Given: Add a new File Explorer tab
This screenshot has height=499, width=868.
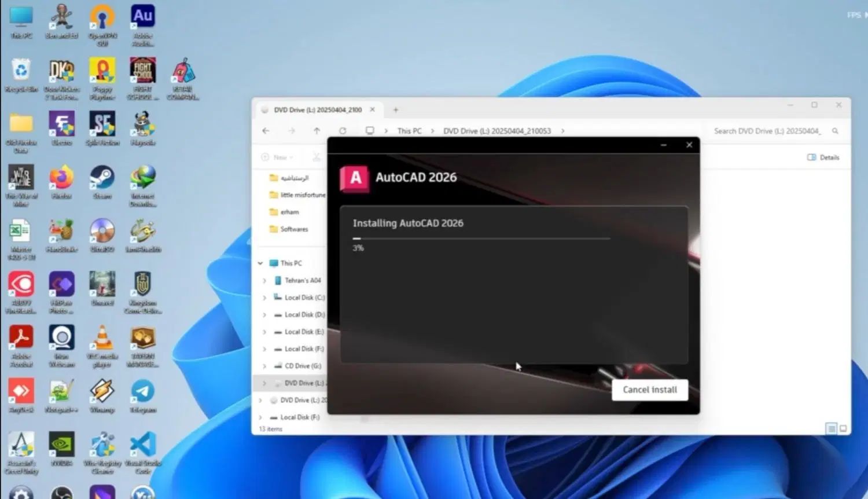Looking at the screenshot, I should coord(396,109).
